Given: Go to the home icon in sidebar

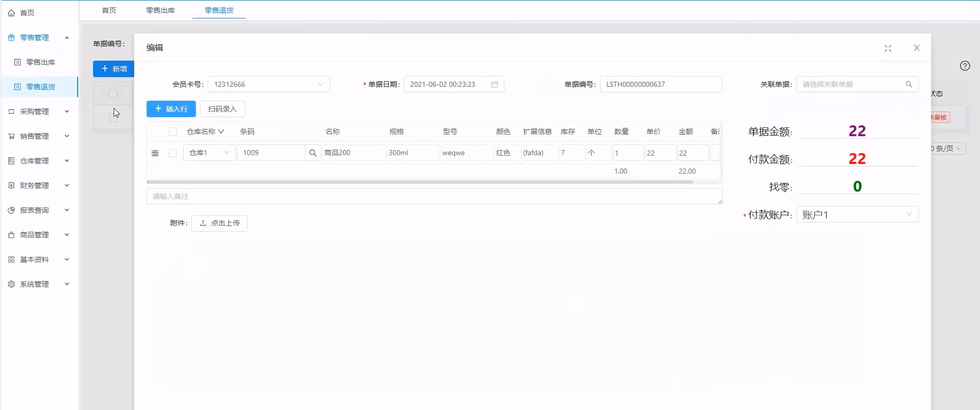Looking at the screenshot, I should click(11, 13).
